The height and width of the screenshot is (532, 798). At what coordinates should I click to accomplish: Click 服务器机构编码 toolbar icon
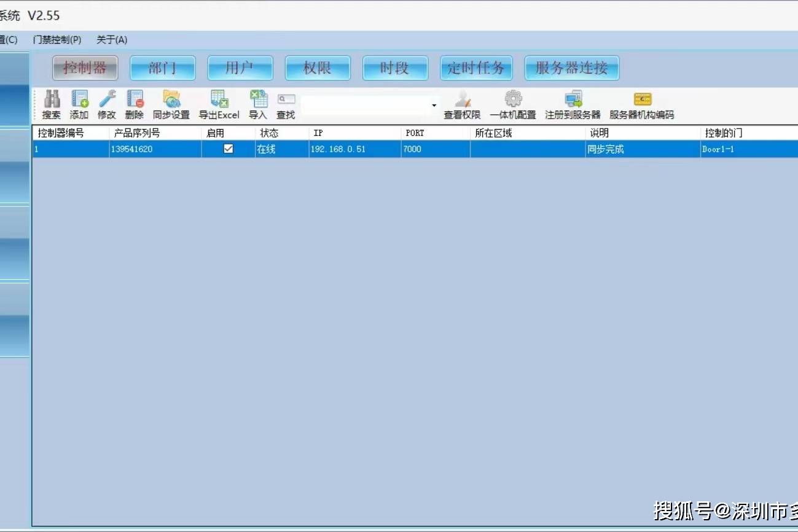point(642,100)
